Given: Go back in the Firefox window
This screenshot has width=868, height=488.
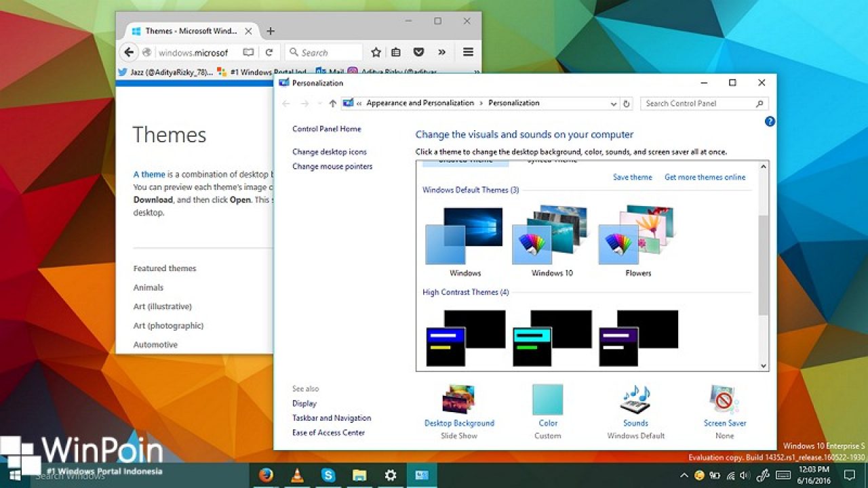Looking at the screenshot, I should pyautogui.click(x=129, y=52).
